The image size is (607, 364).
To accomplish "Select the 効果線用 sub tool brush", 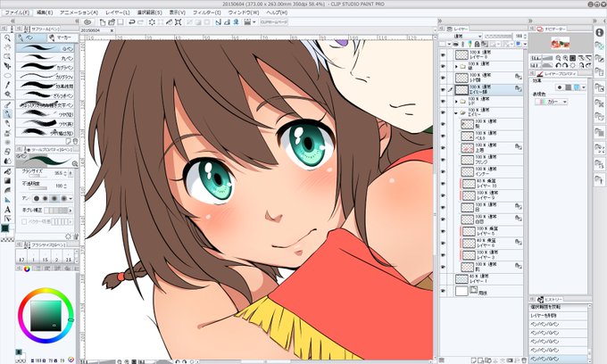I will click(x=45, y=86).
